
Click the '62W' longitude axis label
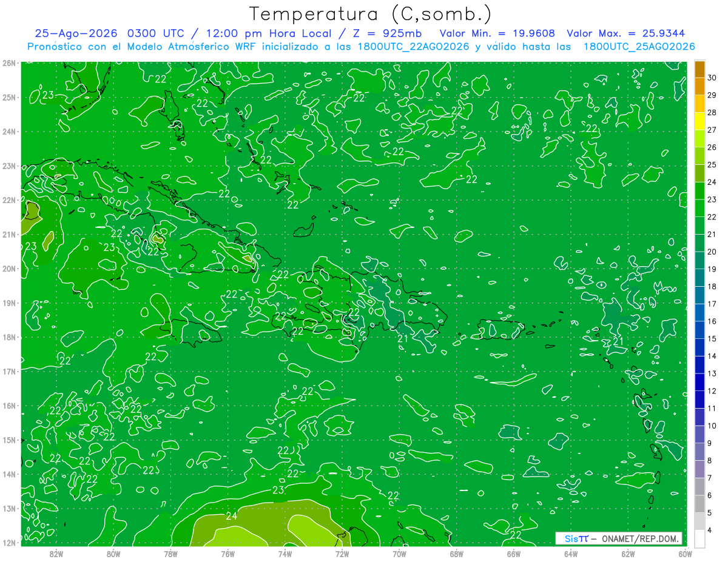(628, 553)
